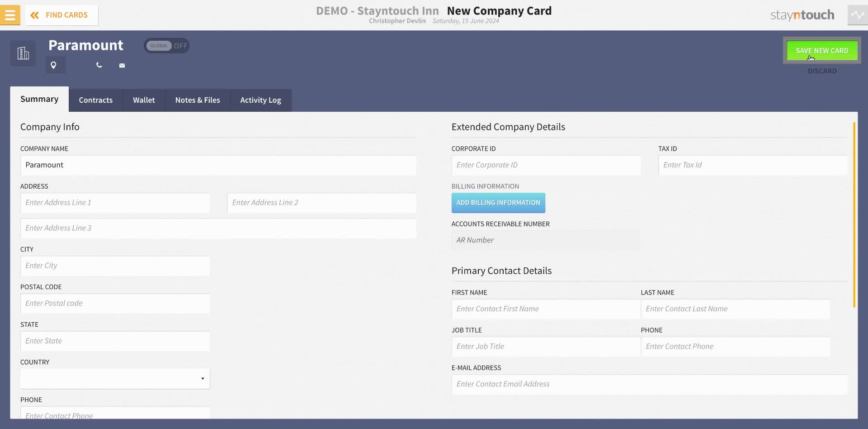
Task: Click 'Christopher Devlin' user name
Action: coord(397,21)
